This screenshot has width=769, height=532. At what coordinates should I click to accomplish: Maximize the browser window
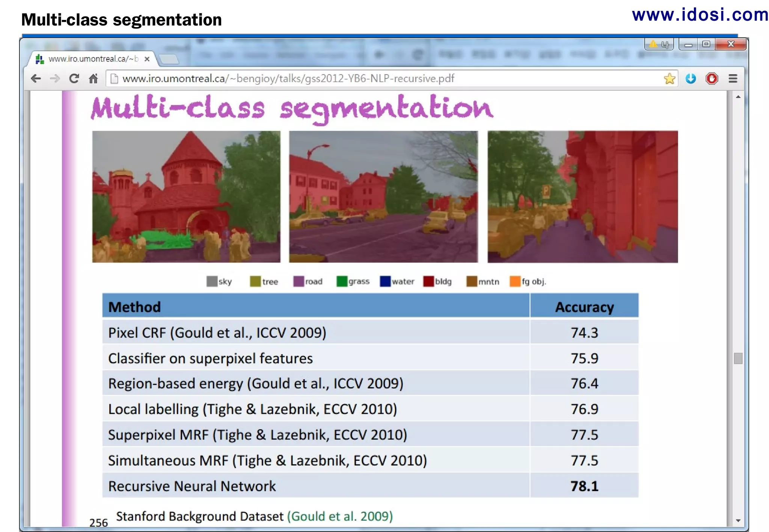pyautogui.click(x=706, y=44)
